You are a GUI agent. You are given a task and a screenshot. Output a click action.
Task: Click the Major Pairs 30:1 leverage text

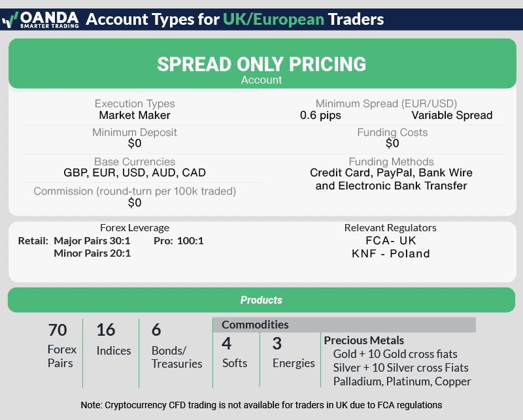92,240
